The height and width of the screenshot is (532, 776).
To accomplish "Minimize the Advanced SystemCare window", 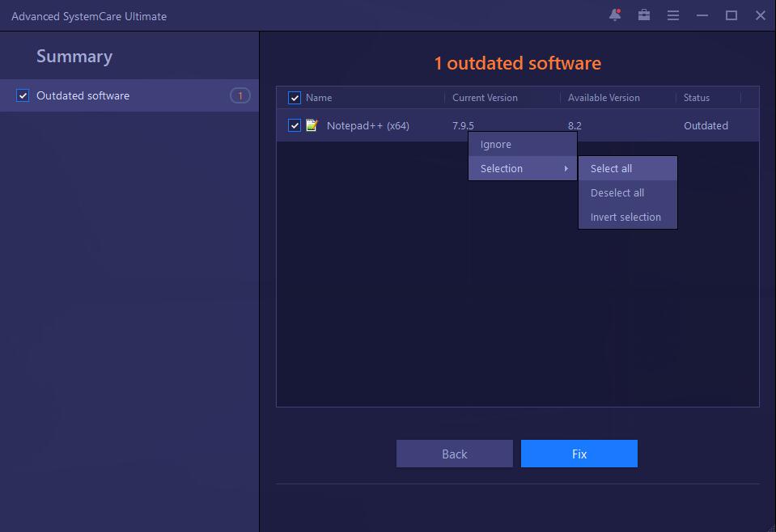I will [x=702, y=15].
